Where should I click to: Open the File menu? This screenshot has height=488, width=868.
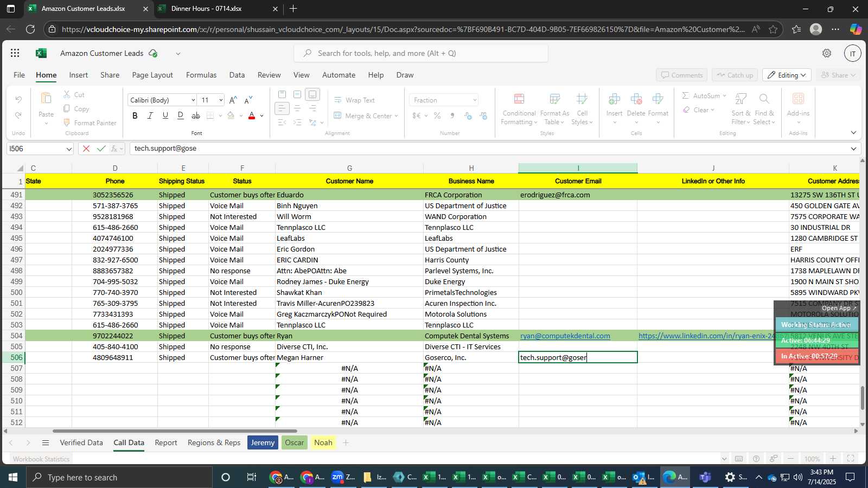(x=19, y=75)
